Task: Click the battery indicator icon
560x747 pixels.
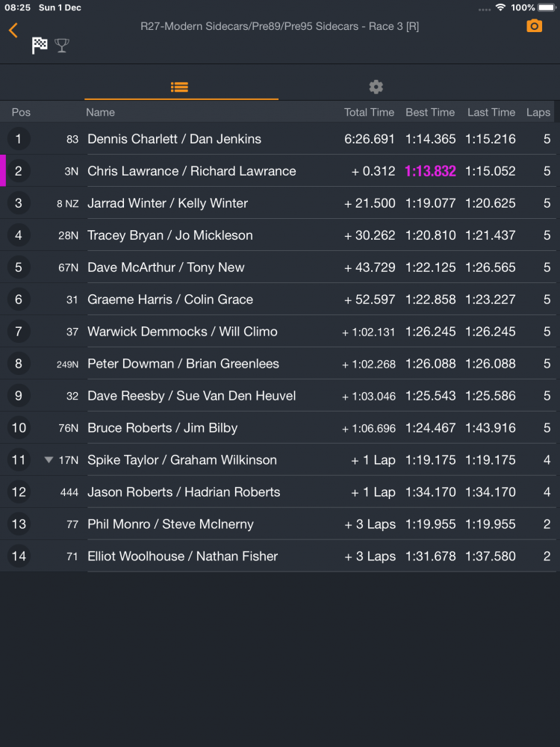Action: coord(547,7)
